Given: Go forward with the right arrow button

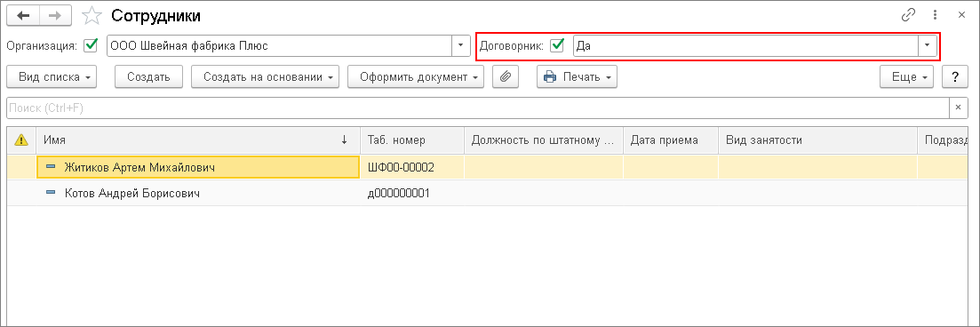Looking at the screenshot, I should pos(56,16).
